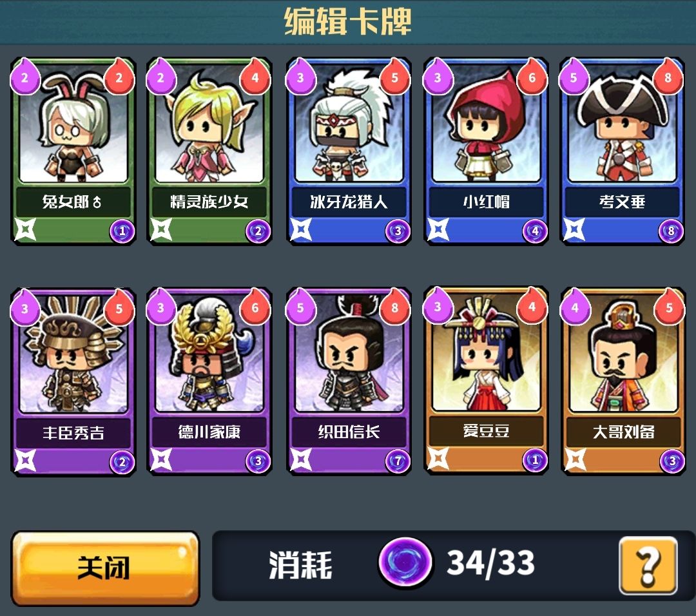Click the purple cost orb icon

coord(405,562)
